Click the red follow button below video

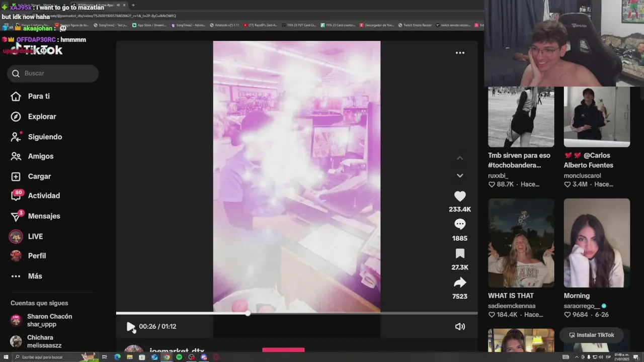(283, 349)
